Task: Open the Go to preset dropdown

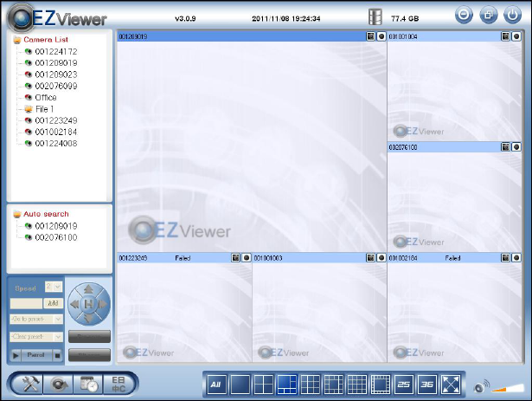Action: [x=36, y=319]
